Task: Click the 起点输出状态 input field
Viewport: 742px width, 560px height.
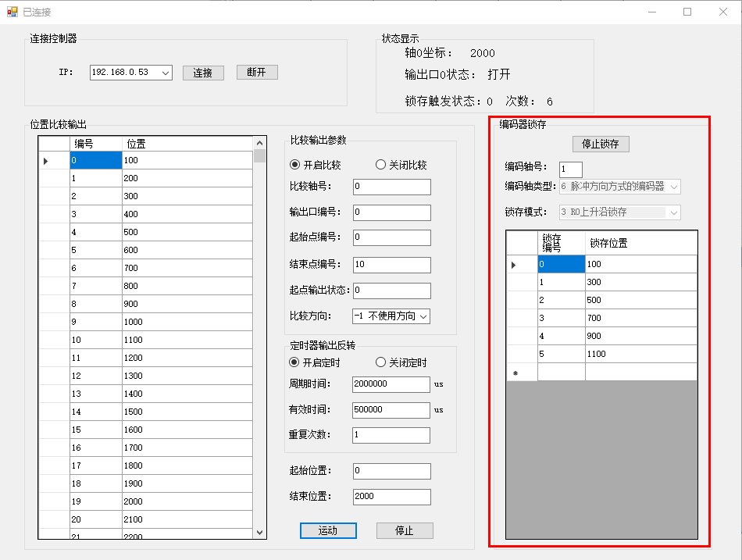Action: point(392,291)
